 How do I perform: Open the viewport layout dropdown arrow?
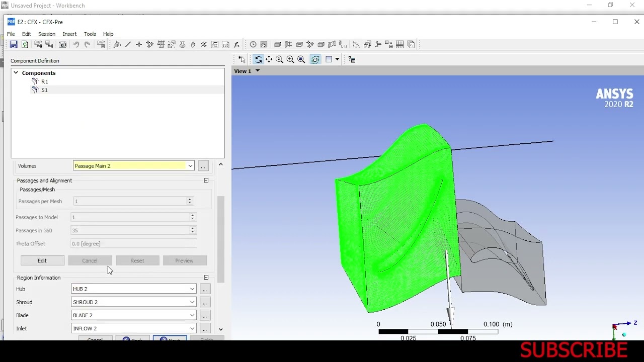tap(338, 59)
